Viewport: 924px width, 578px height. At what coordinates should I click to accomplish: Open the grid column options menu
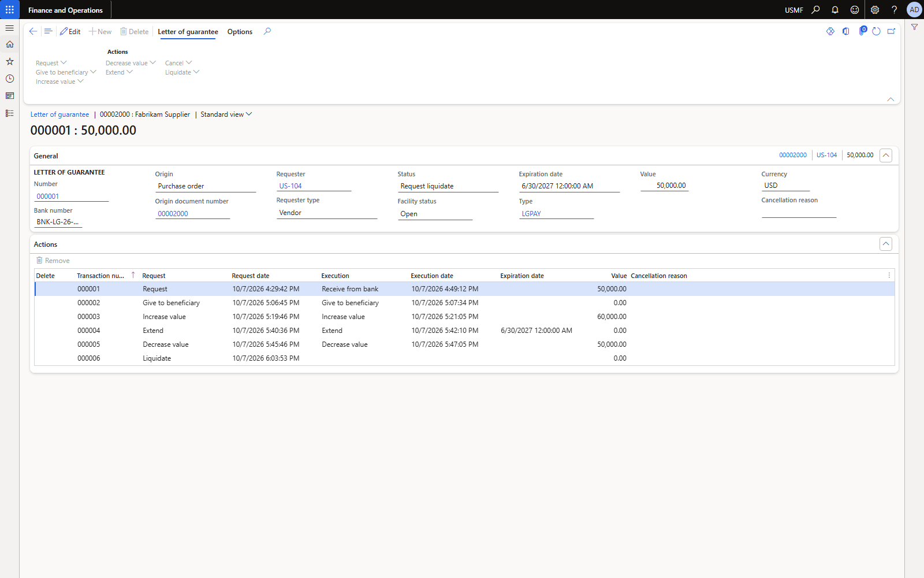[889, 275]
